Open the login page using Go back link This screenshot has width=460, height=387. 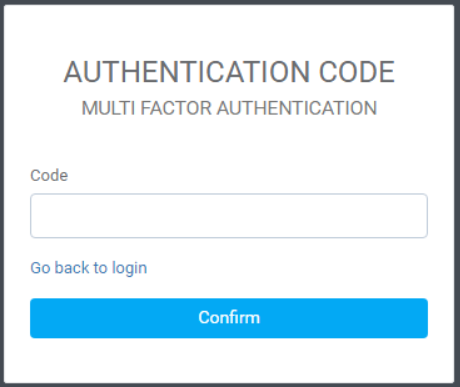coord(89,268)
